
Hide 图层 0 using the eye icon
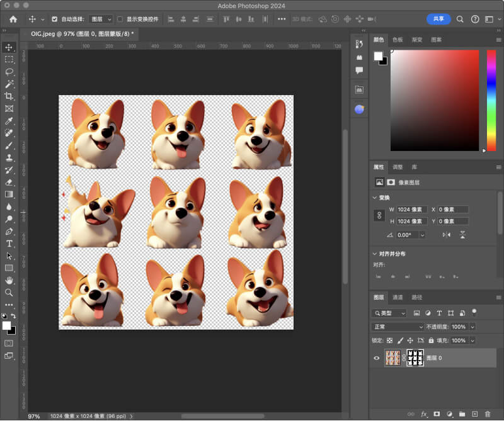pos(377,358)
